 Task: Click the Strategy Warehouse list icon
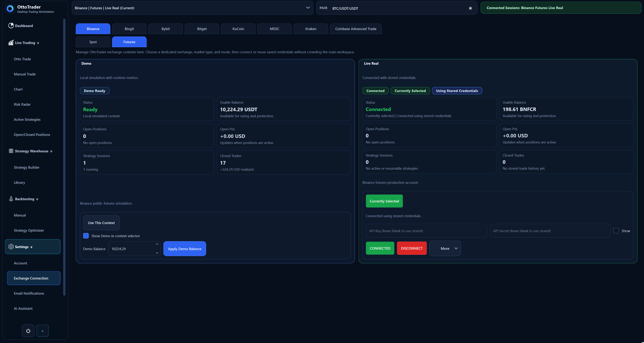(x=11, y=151)
